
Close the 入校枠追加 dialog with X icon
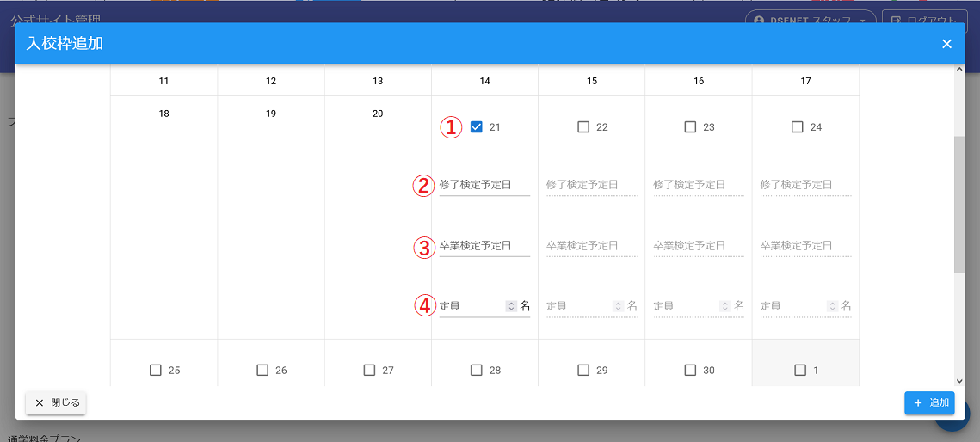point(946,44)
